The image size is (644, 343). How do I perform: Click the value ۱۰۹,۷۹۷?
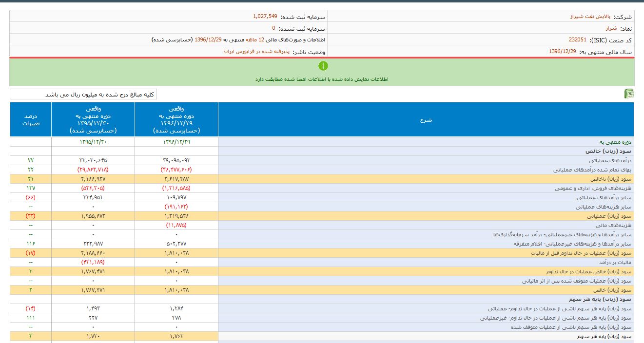pyautogui.click(x=176, y=197)
